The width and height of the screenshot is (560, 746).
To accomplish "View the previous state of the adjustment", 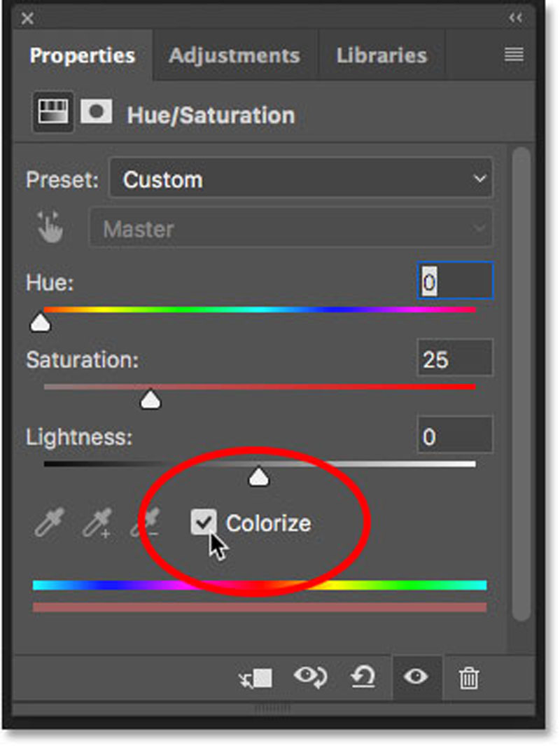I will [309, 677].
